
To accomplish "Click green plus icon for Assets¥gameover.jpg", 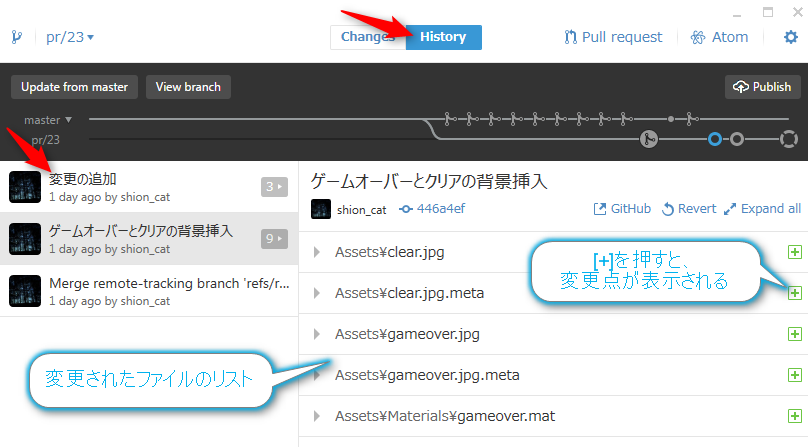I will [795, 334].
